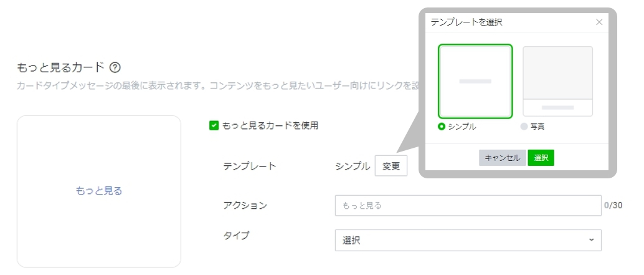644x275 pixels.
Task: Confirm with the green 選択 button
Action: pyautogui.click(x=541, y=158)
